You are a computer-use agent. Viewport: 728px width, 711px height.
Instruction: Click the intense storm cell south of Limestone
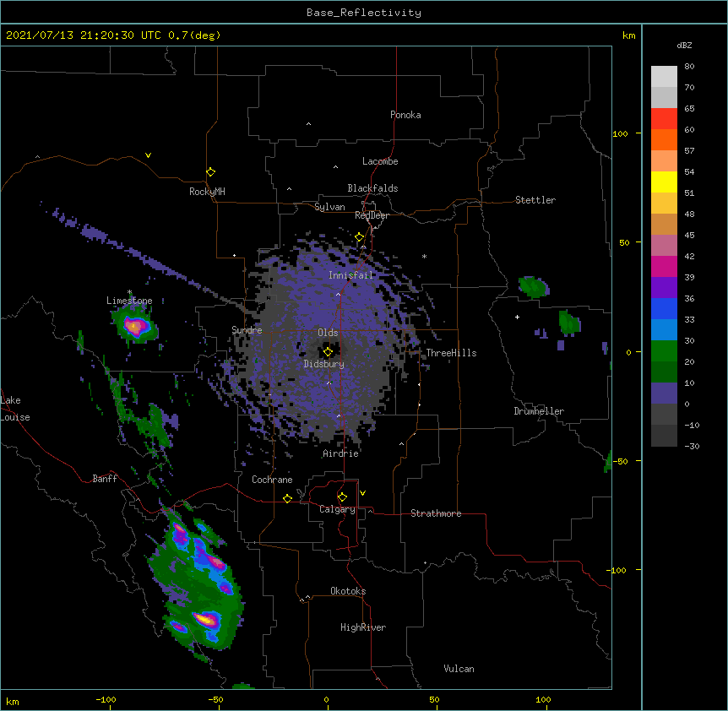click(134, 327)
